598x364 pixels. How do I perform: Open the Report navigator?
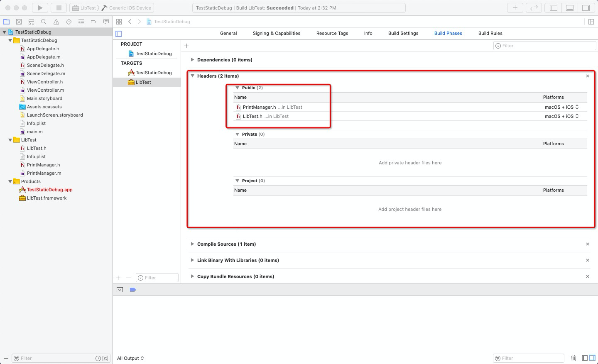click(106, 22)
